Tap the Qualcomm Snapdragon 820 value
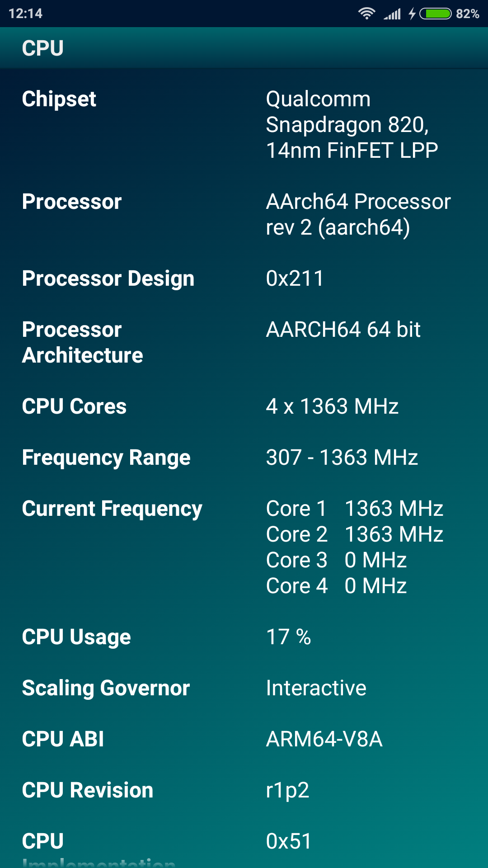This screenshot has height=868, width=488. coord(352,125)
